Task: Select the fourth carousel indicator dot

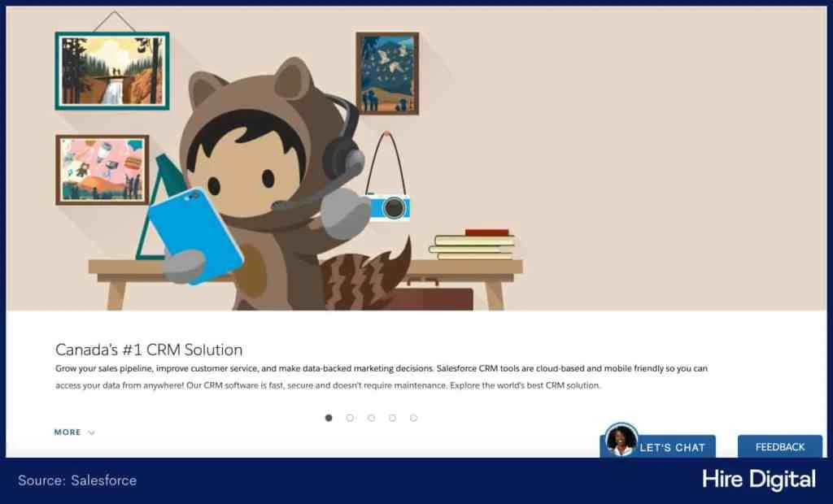Action: (x=392, y=417)
